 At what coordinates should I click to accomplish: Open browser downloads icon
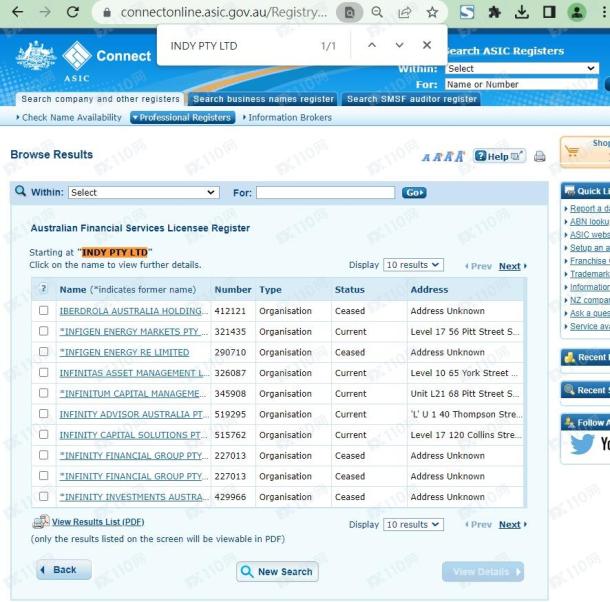(522, 12)
